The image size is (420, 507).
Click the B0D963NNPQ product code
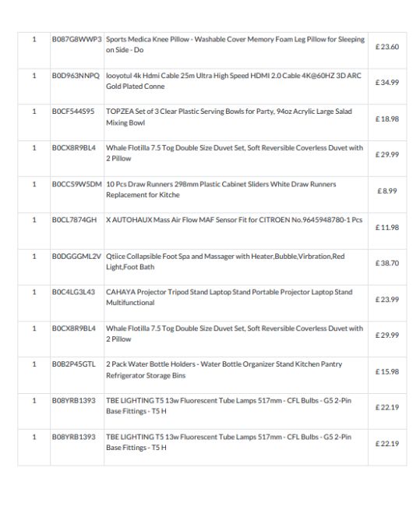(x=76, y=76)
